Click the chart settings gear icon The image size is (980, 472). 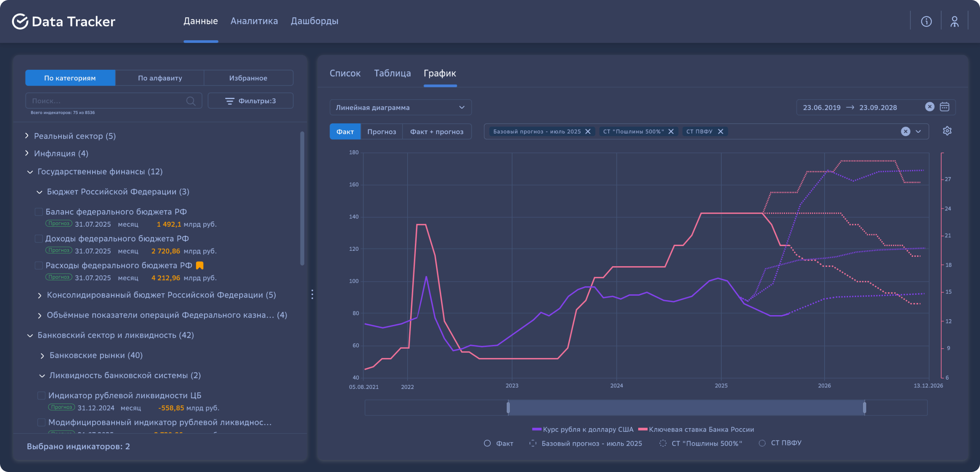pyautogui.click(x=947, y=131)
